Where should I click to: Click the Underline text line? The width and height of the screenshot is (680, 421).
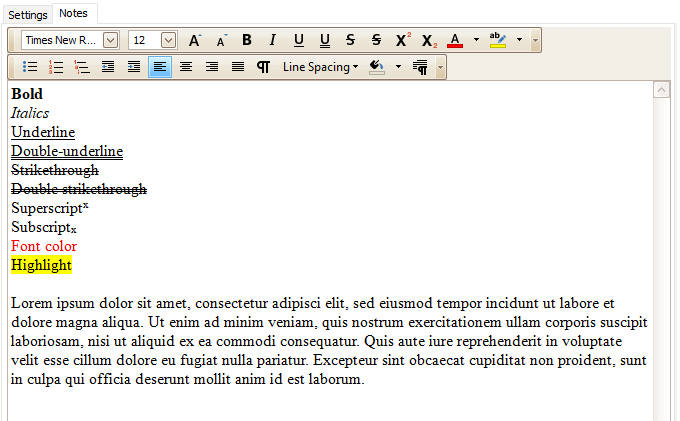pyautogui.click(x=43, y=132)
